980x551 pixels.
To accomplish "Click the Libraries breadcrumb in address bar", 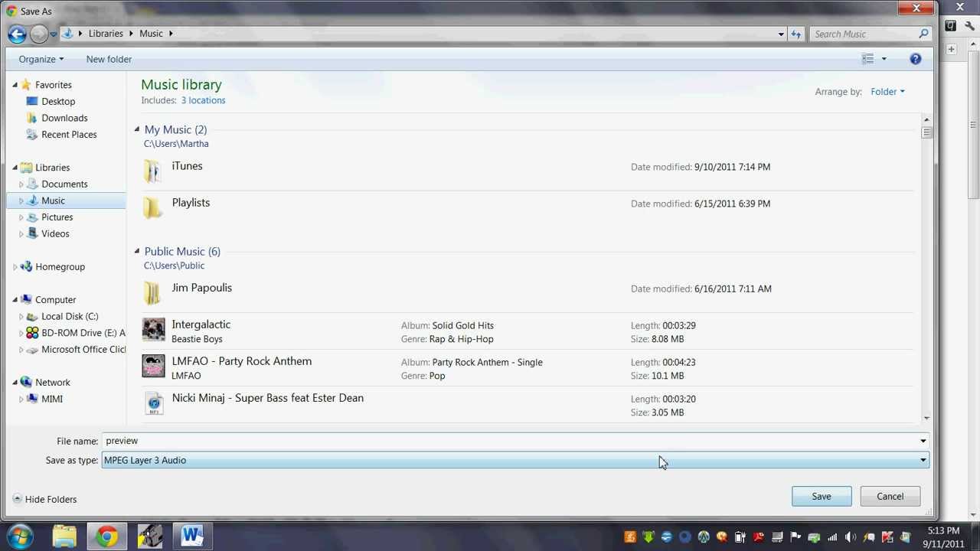I will pyautogui.click(x=106, y=34).
